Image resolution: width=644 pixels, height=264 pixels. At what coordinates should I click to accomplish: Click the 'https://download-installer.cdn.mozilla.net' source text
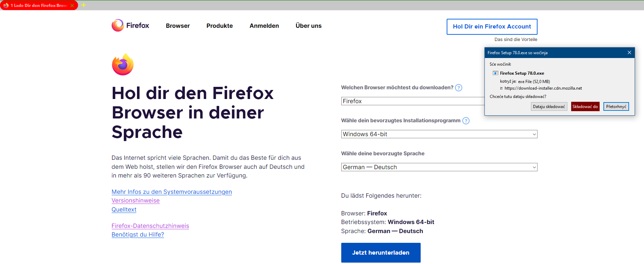543,88
